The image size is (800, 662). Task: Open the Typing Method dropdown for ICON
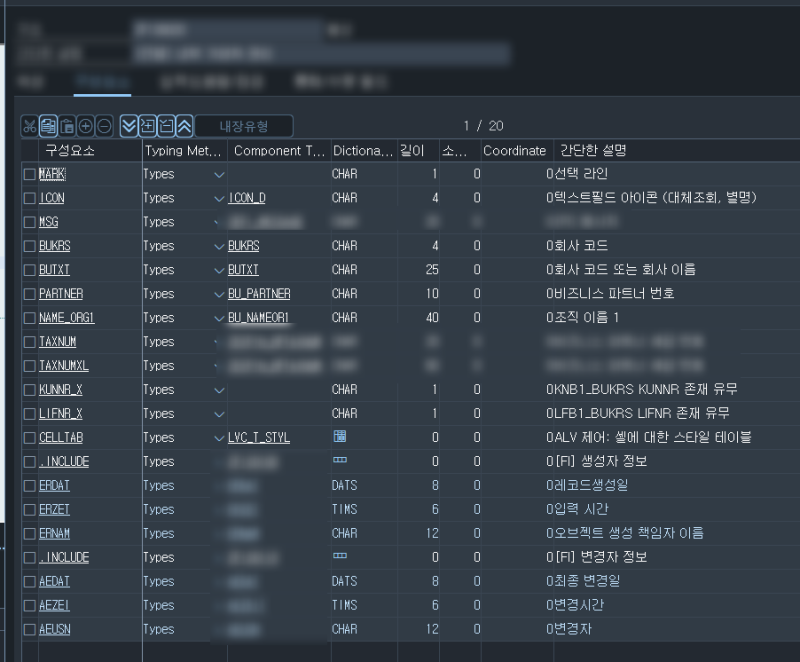[218, 198]
